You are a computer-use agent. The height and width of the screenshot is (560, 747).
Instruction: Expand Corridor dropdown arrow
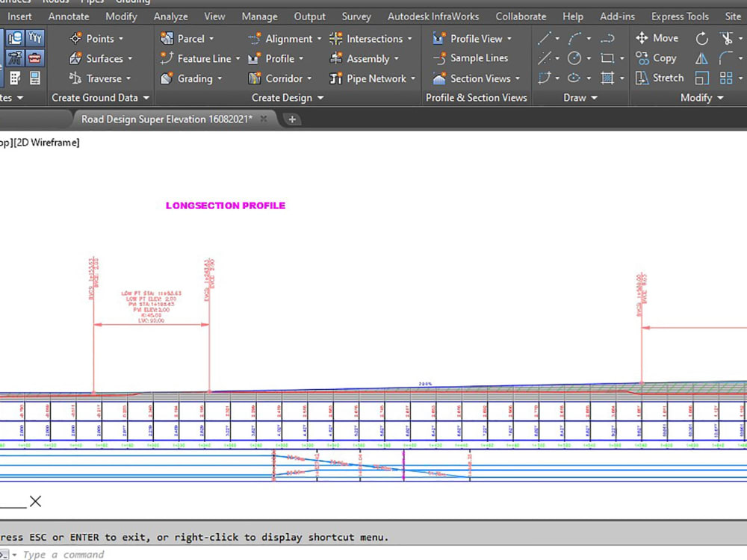pos(309,78)
